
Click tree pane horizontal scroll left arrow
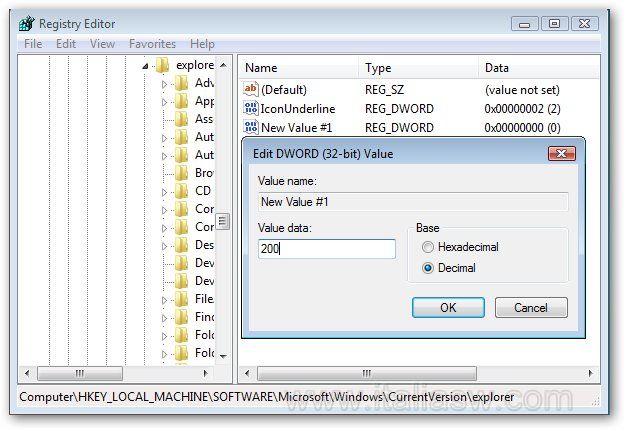tap(27, 373)
